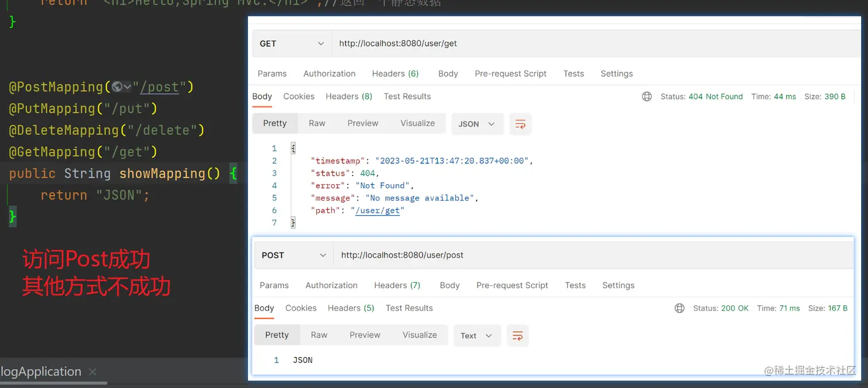This screenshot has width=868, height=388.
Task: Show Cookies tab of POST response
Action: pyautogui.click(x=301, y=308)
